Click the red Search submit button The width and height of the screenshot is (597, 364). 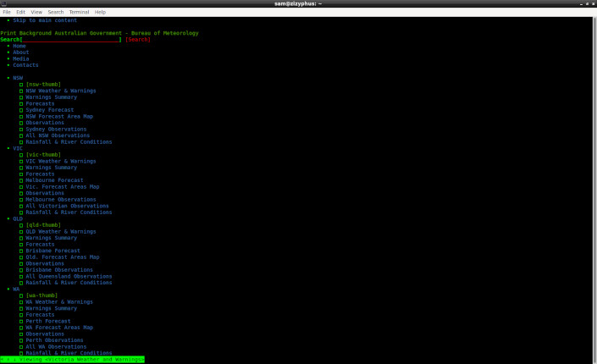pos(138,40)
